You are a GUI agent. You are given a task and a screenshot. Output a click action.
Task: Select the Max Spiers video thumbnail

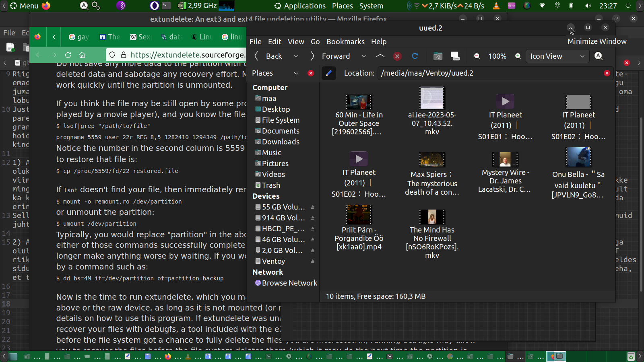pos(432,160)
